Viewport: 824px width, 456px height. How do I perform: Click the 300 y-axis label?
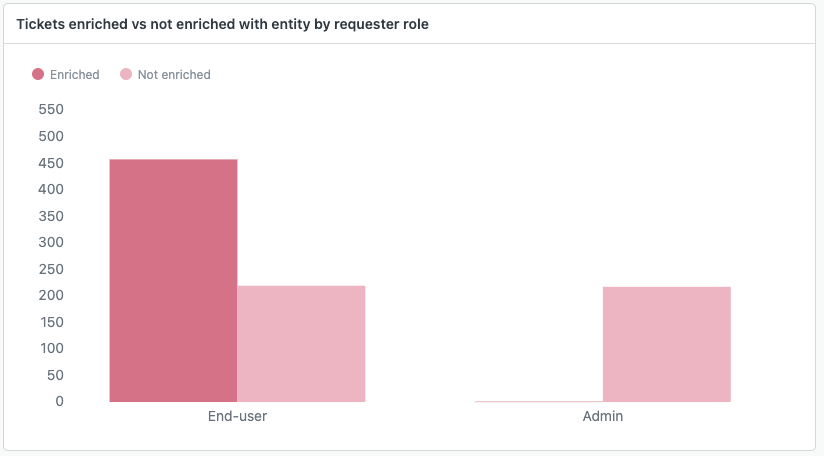coord(51,242)
